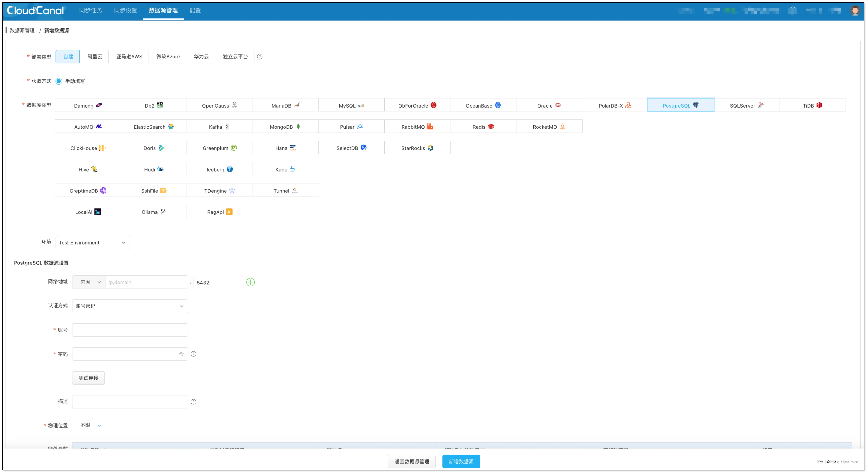The height and width of the screenshot is (474, 868).
Task: Click the 测试连接 button
Action: point(88,378)
